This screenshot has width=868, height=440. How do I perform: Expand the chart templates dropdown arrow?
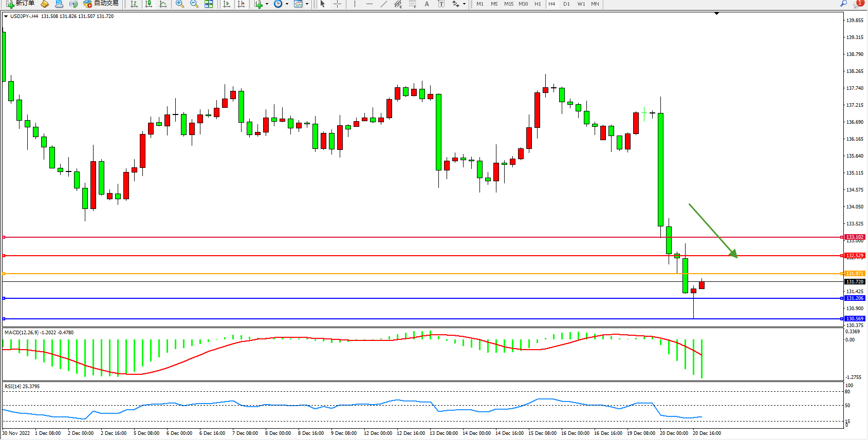(x=307, y=4)
